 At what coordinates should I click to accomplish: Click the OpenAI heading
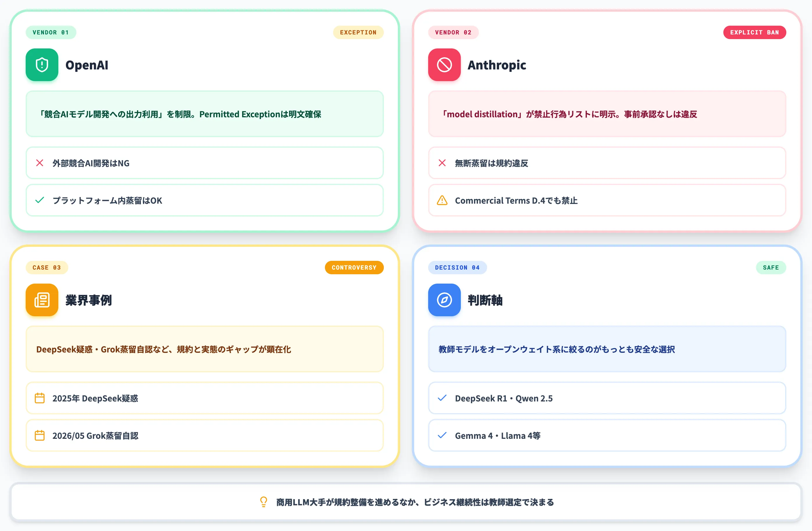[87, 65]
